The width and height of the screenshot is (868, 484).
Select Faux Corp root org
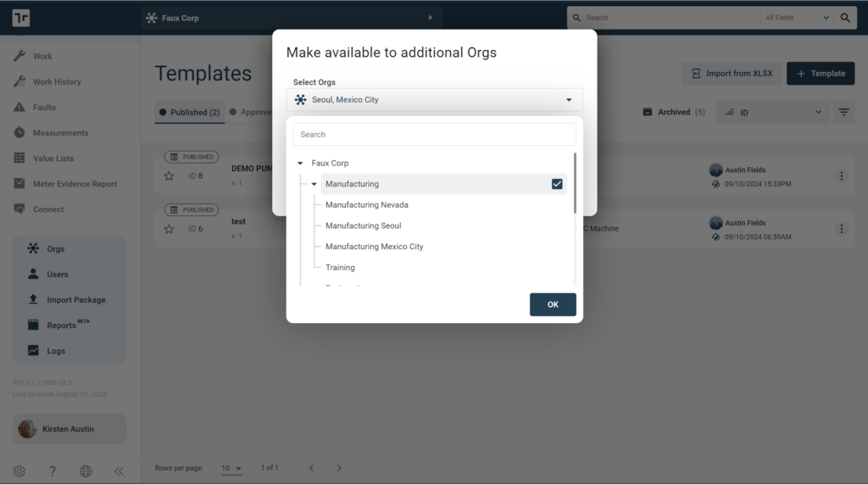[330, 164]
